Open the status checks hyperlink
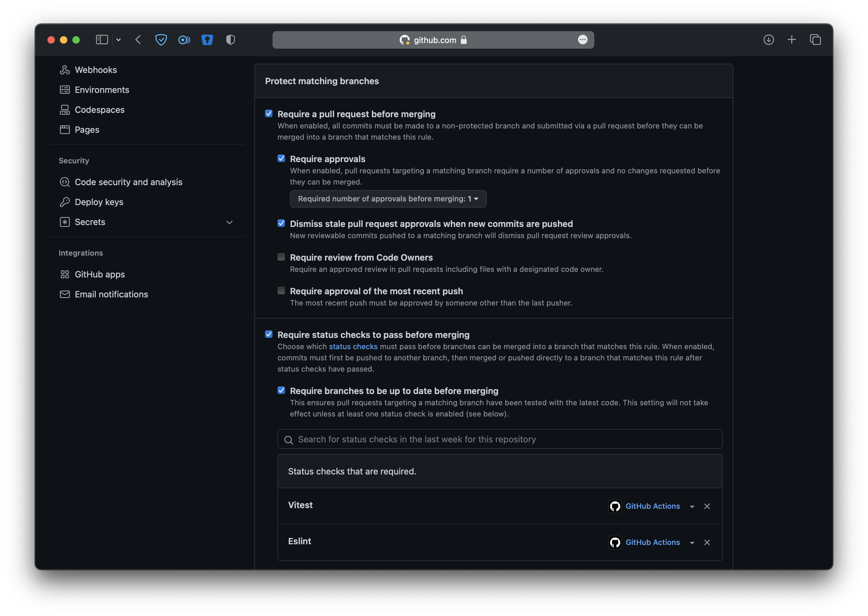868x616 pixels. click(353, 346)
